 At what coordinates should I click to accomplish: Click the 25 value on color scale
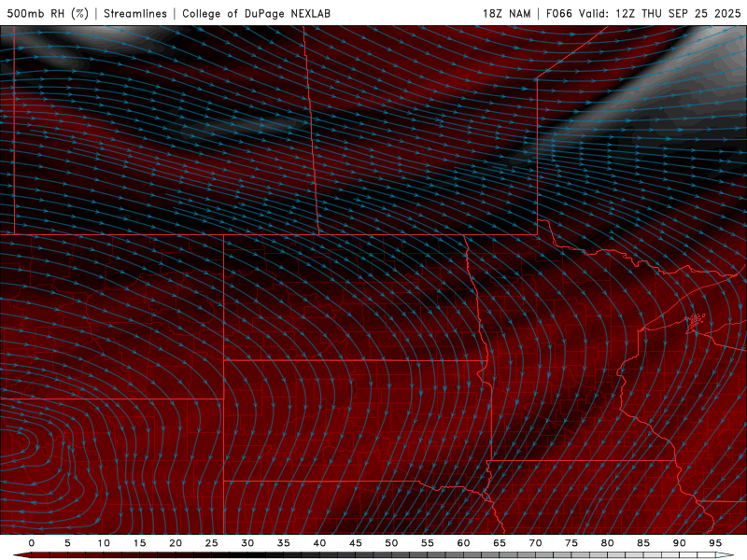[212, 543]
